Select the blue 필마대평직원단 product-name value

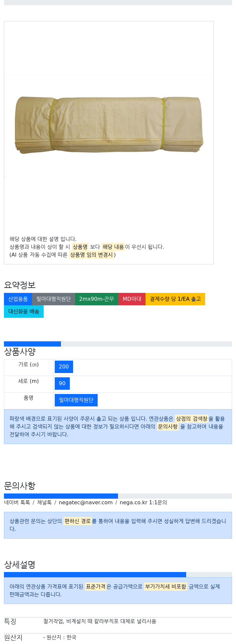(76, 400)
